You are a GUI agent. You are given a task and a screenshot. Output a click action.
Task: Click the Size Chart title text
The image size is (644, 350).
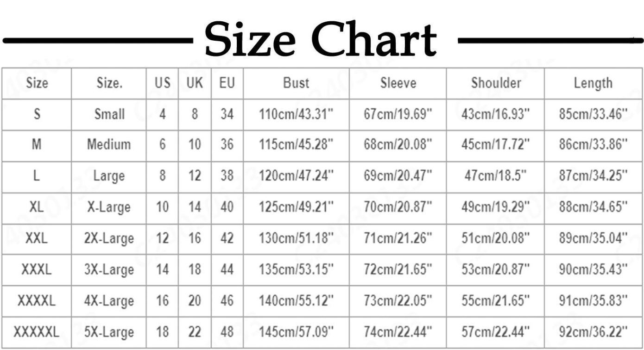click(321, 39)
